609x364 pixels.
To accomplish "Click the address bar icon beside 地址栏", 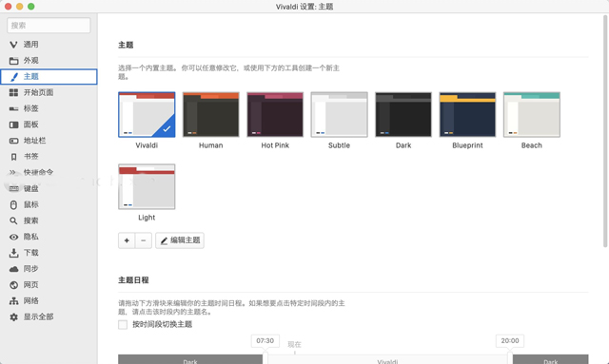I will [x=13, y=141].
